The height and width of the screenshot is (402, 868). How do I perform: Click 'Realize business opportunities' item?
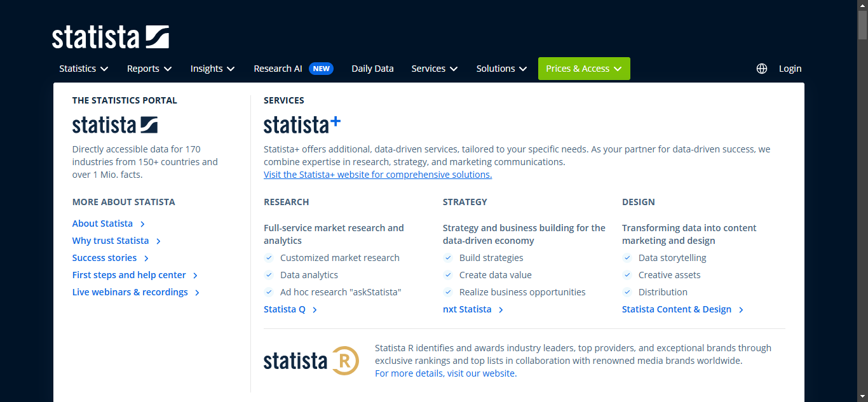pyautogui.click(x=522, y=292)
